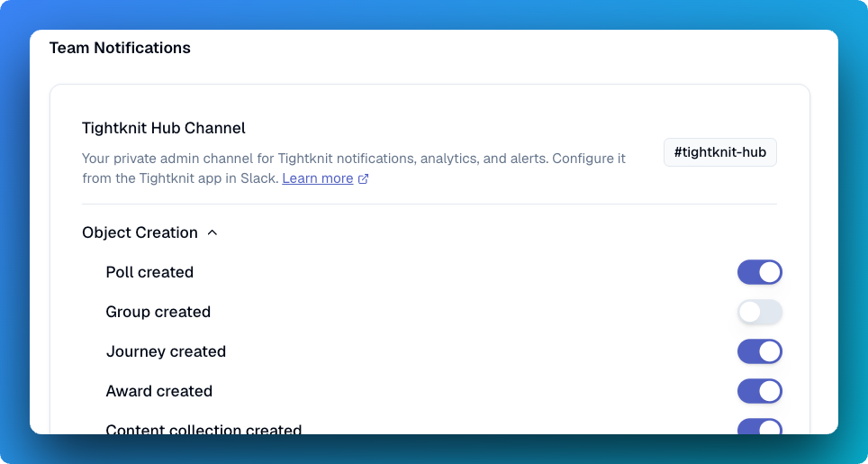This screenshot has height=464, width=868.
Task: Disable the Poll created notification toggle
Action: point(760,272)
